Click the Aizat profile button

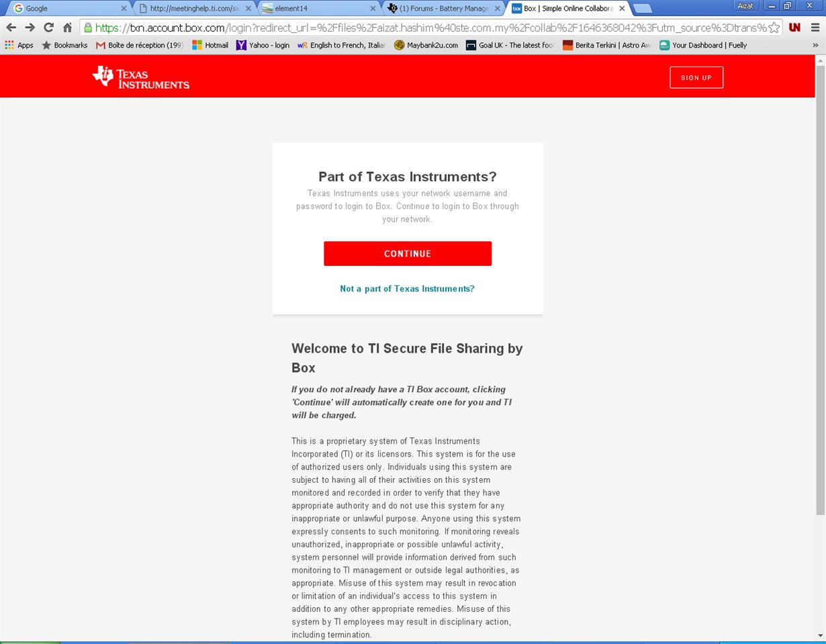click(x=746, y=5)
